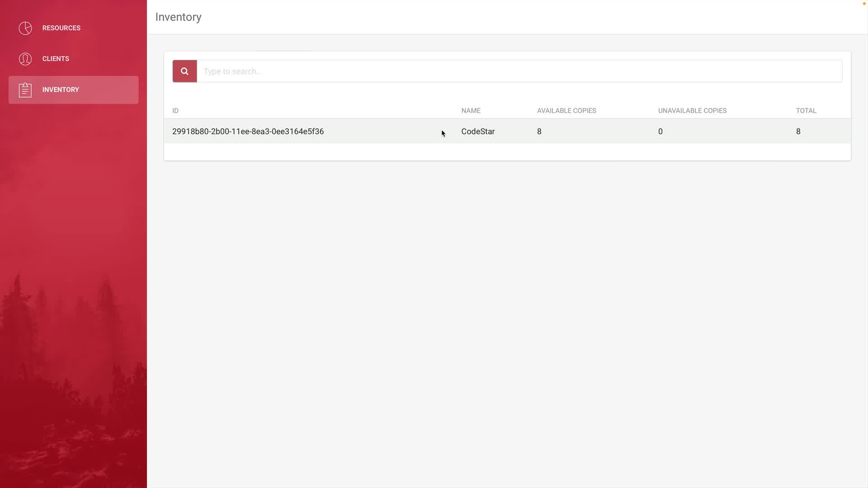The image size is (868, 488).
Task: Click the Inventory page title
Action: 178,17
